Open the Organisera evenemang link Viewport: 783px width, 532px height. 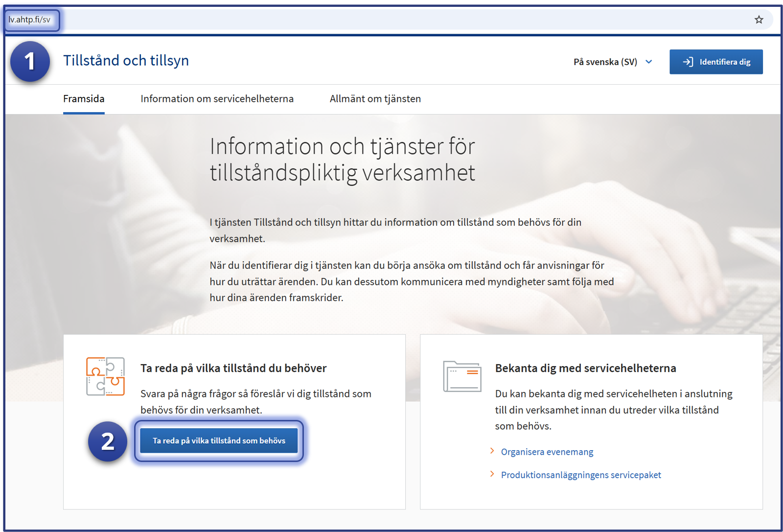click(547, 452)
